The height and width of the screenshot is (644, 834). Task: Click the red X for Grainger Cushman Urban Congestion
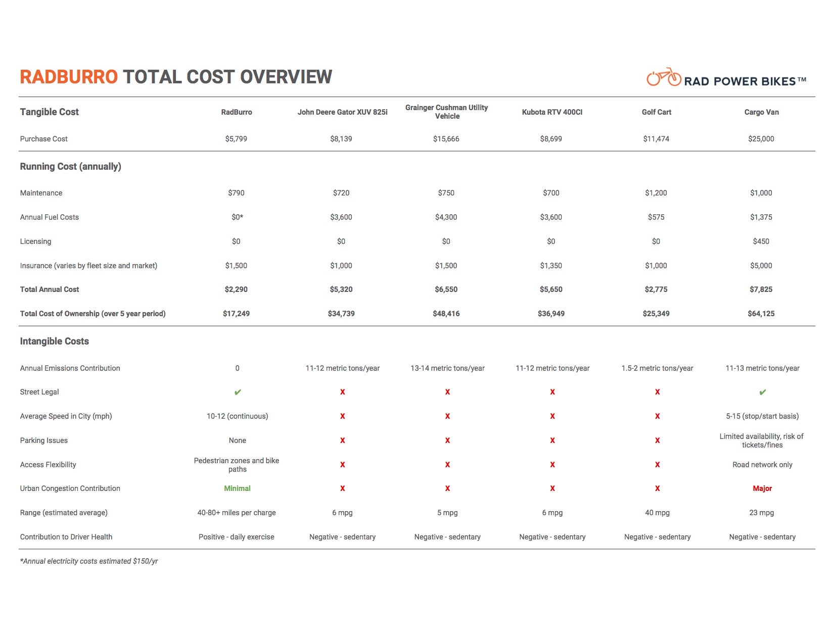[447, 488]
